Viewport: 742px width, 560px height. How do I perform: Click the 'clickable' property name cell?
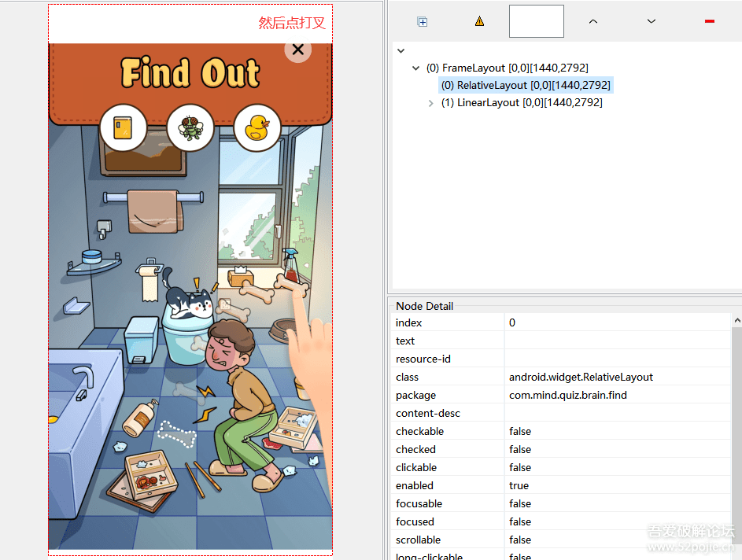click(x=447, y=467)
